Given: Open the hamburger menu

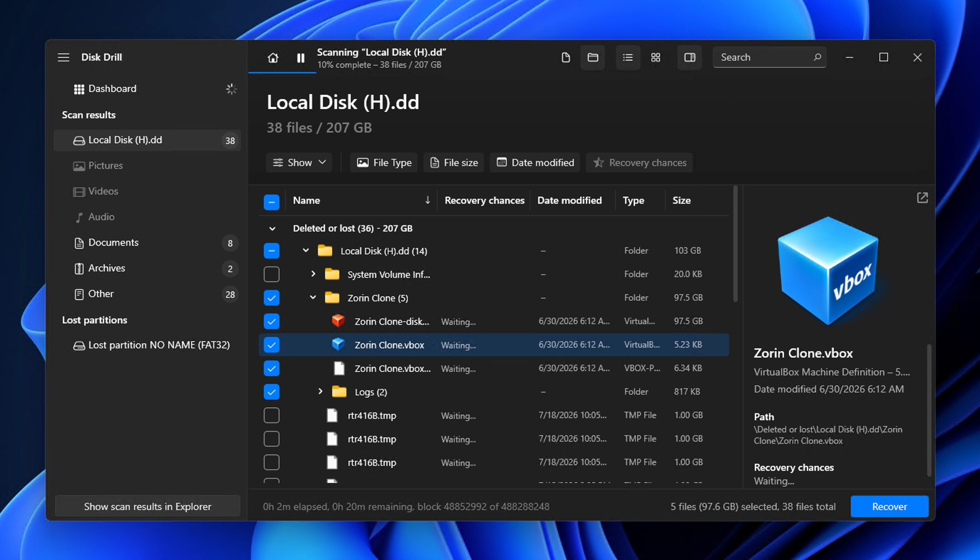Looking at the screenshot, I should 63,57.
